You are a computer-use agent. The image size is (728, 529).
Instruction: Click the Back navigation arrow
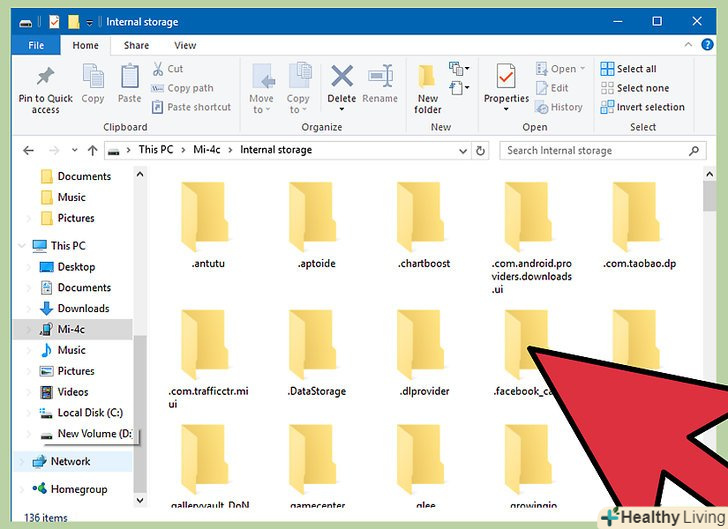(29, 150)
